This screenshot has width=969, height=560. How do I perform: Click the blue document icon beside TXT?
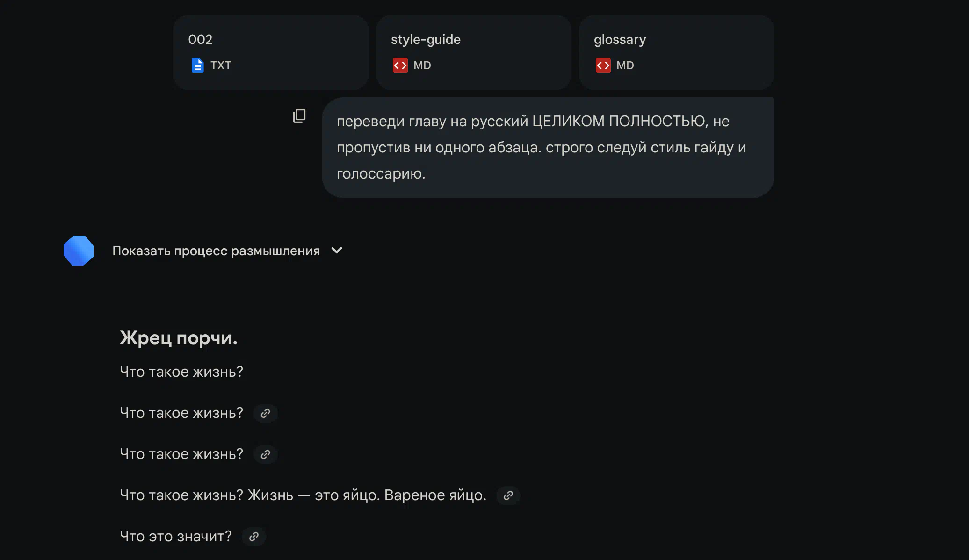(198, 65)
